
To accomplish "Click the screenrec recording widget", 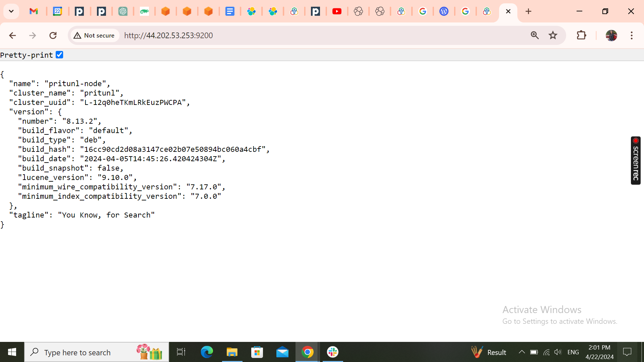I will [x=636, y=161].
